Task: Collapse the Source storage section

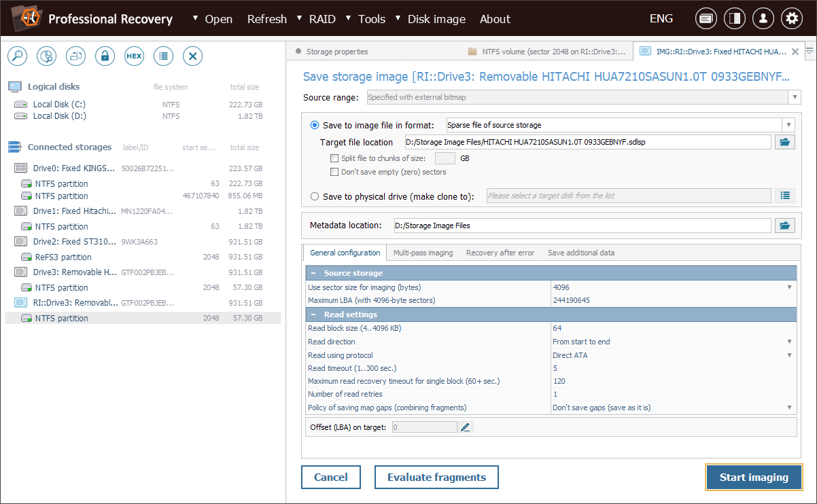Action: coord(314,273)
